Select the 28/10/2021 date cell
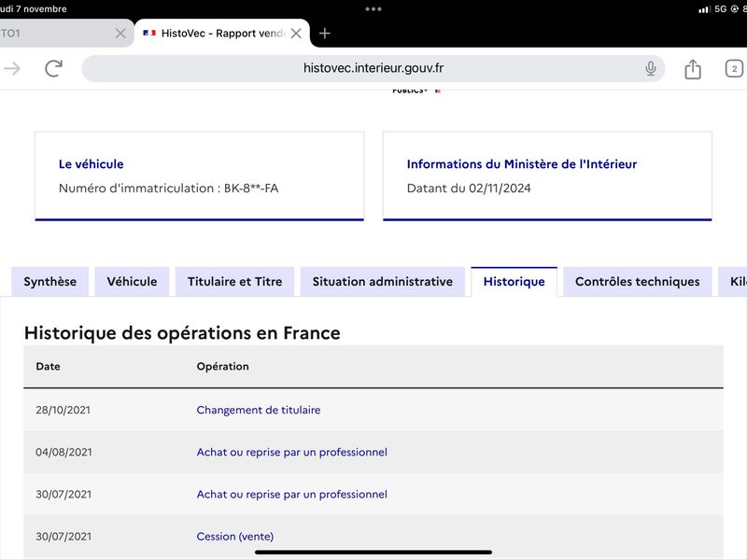The height and width of the screenshot is (560, 747). click(63, 410)
